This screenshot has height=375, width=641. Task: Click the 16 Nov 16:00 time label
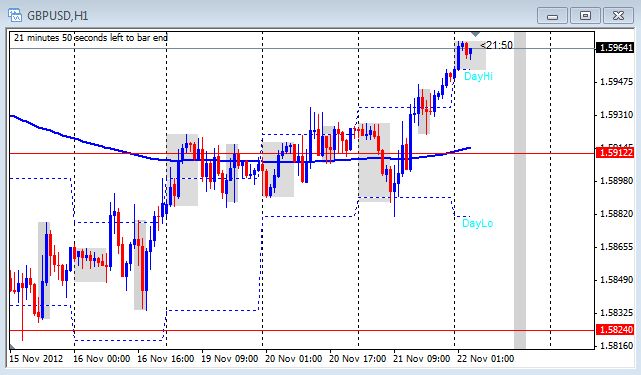point(166,359)
